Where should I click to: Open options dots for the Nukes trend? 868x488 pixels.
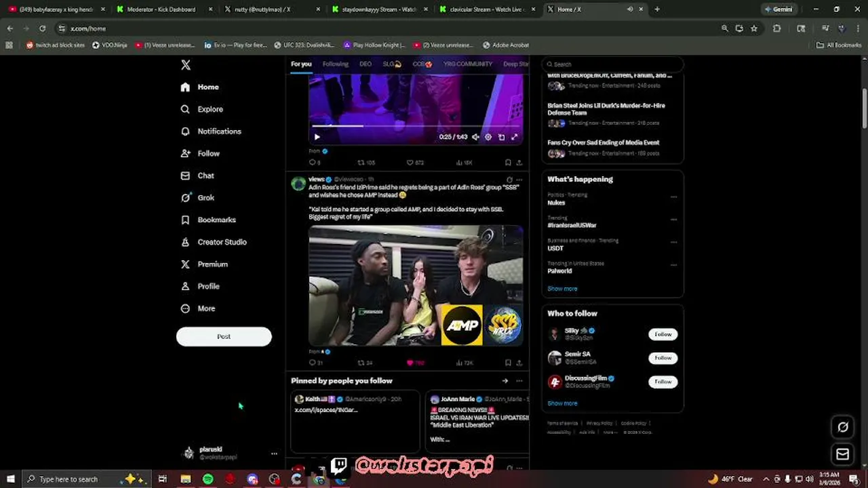pos(673,197)
